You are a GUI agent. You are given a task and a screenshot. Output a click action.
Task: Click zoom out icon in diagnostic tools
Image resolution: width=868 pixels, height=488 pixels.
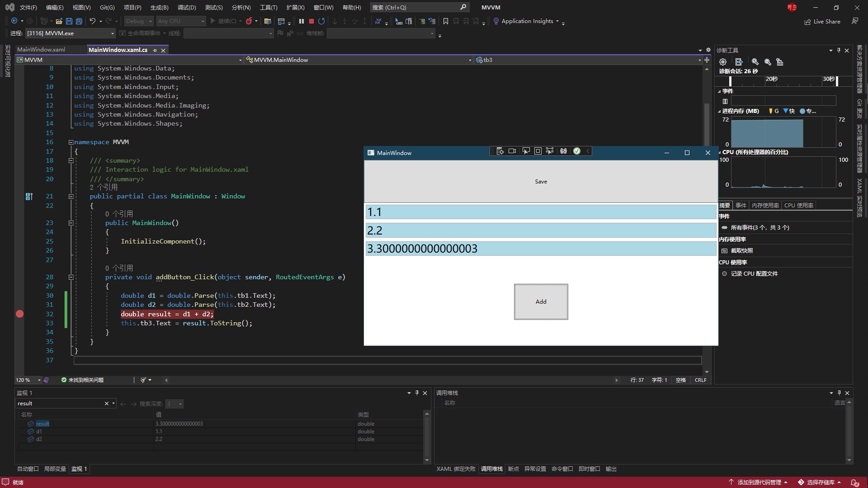pos(768,62)
